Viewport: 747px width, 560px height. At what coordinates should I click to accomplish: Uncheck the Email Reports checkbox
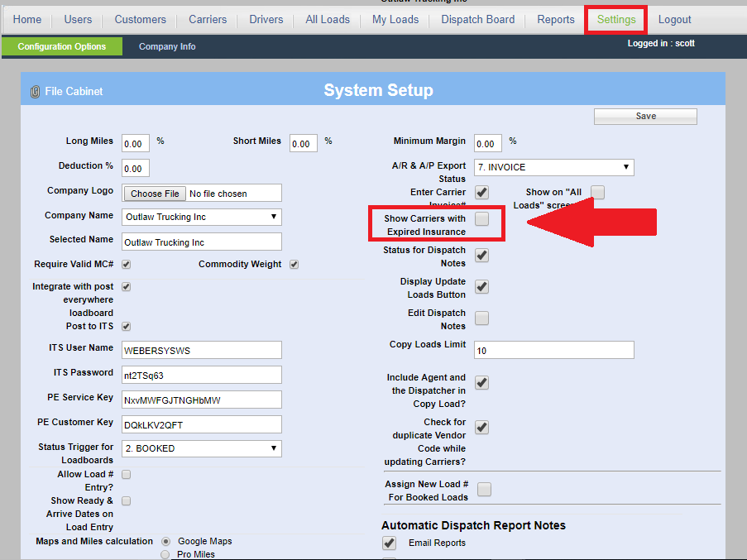(x=389, y=543)
